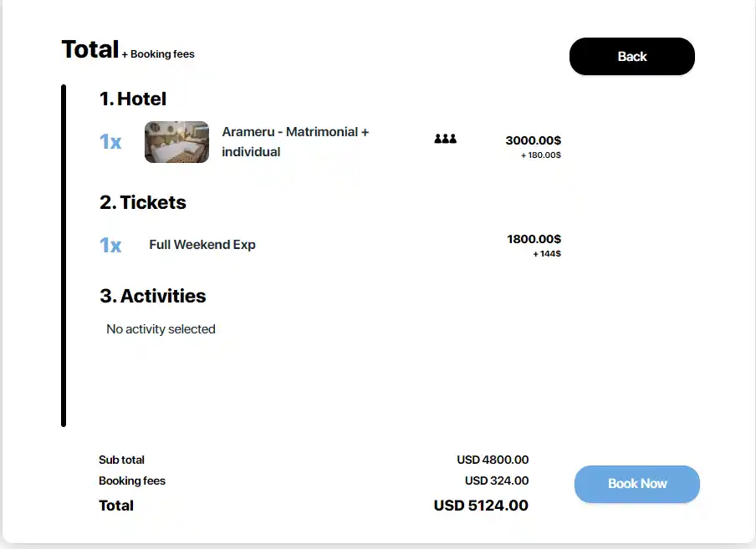
Task: Click the + 180.00$ hotel booking fee
Action: tap(540, 155)
